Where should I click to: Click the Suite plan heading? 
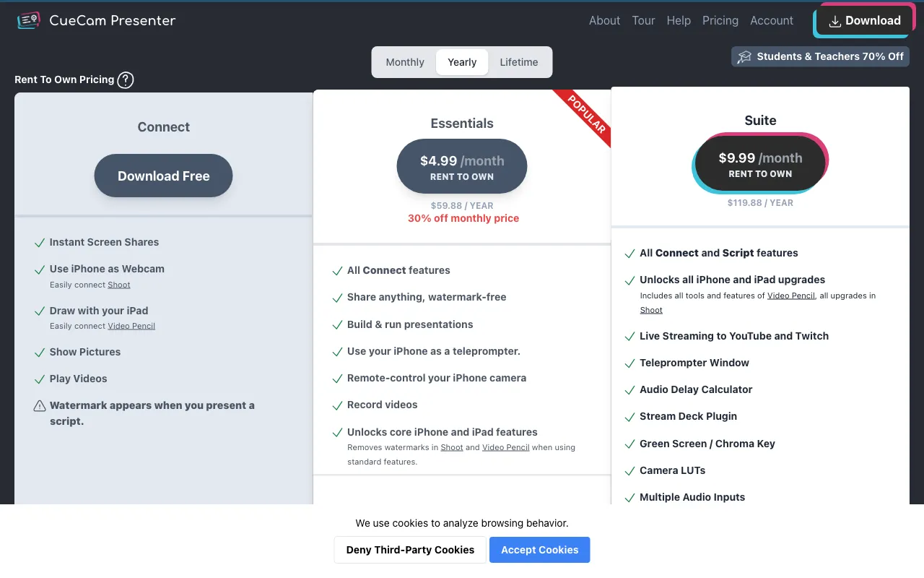[760, 121]
